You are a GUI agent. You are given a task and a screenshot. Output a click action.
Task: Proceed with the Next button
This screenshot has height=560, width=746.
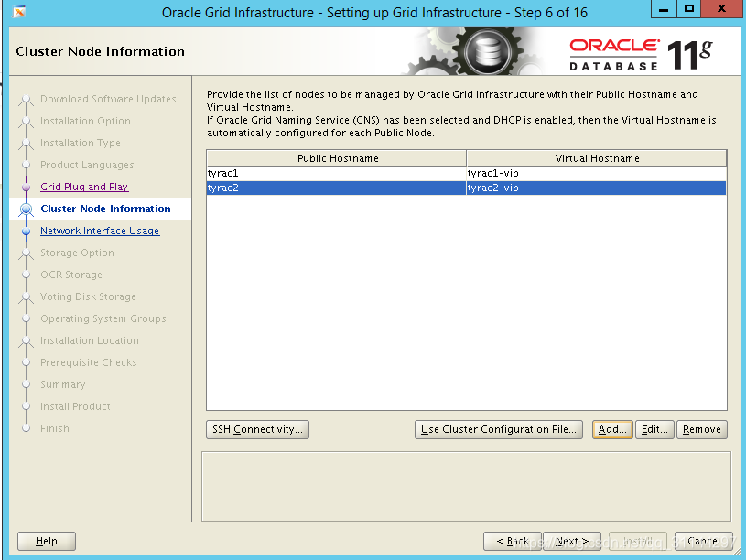pos(572,541)
